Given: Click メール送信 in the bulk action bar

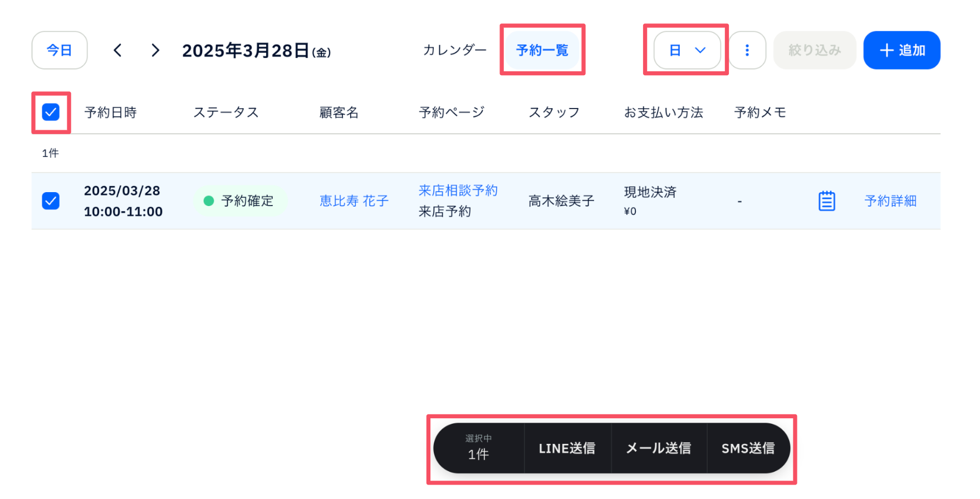Looking at the screenshot, I should click(658, 448).
